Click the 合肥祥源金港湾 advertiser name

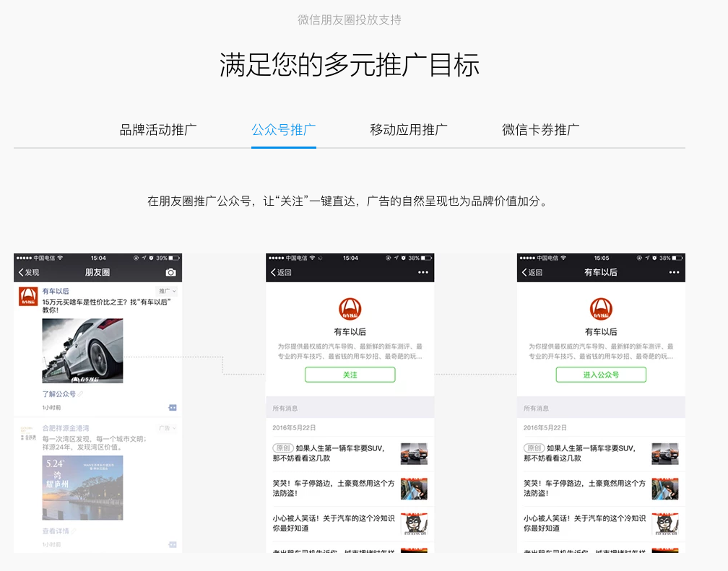click(x=66, y=428)
